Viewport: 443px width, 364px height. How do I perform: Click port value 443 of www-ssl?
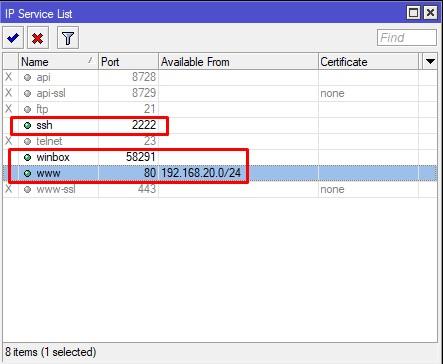(147, 189)
